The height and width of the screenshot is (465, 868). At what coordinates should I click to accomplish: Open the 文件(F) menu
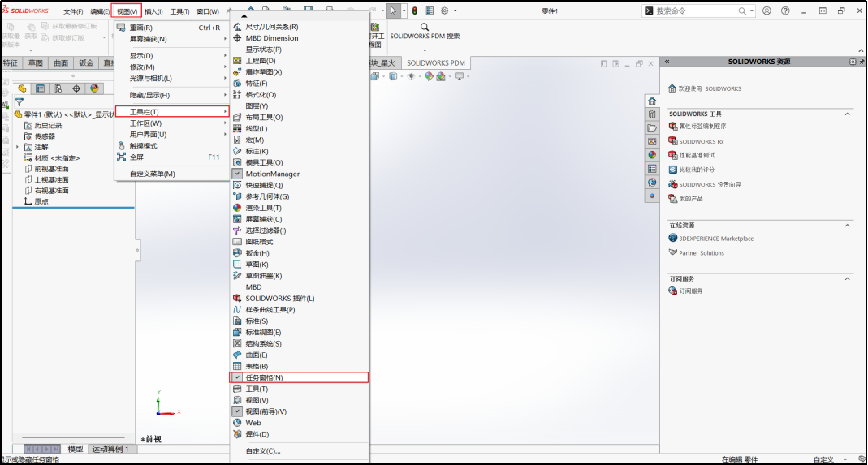[73, 11]
